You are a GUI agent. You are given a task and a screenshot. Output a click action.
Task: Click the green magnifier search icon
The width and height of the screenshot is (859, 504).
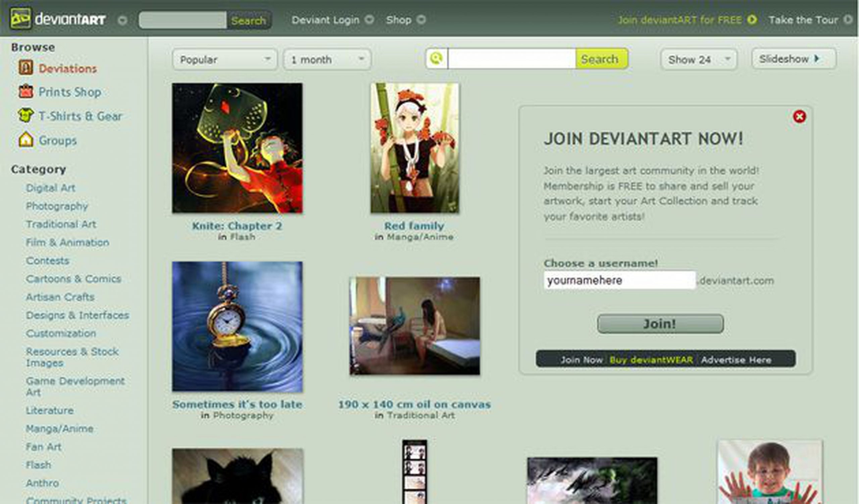pyautogui.click(x=437, y=58)
